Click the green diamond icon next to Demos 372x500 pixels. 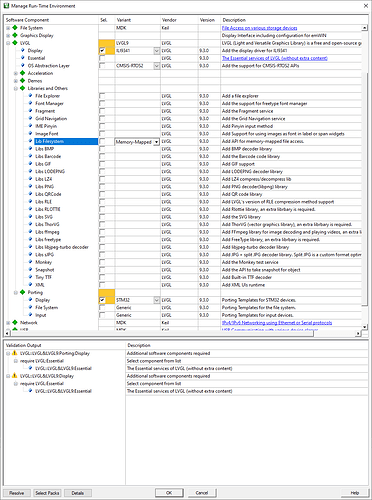pyautogui.click(x=22, y=81)
